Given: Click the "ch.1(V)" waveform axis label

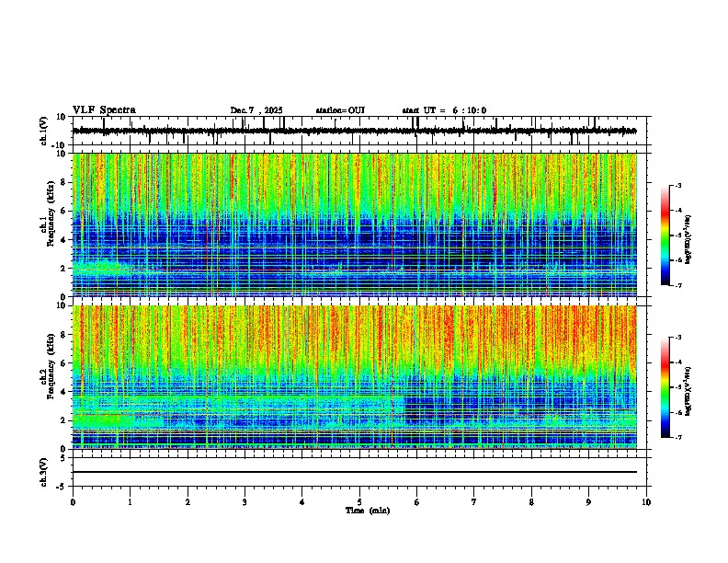Looking at the screenshot, I should (44, 131).
